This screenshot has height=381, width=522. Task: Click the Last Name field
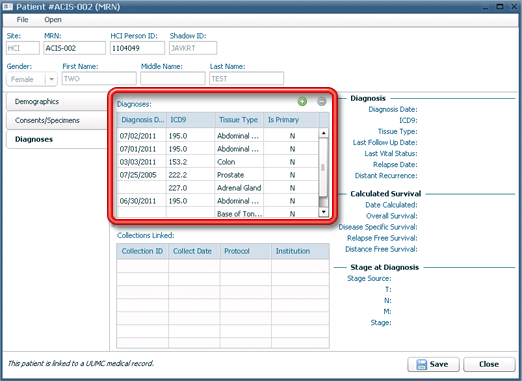click(x=246, y=79)
